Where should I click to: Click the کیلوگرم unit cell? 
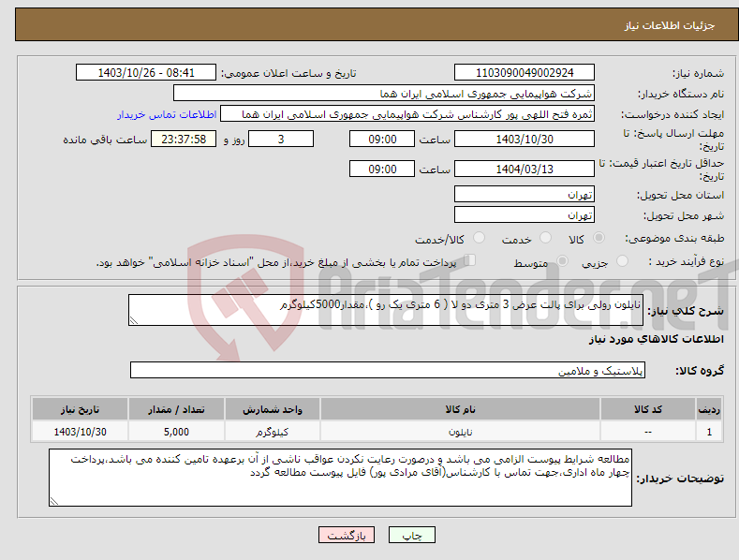[272, 432]
